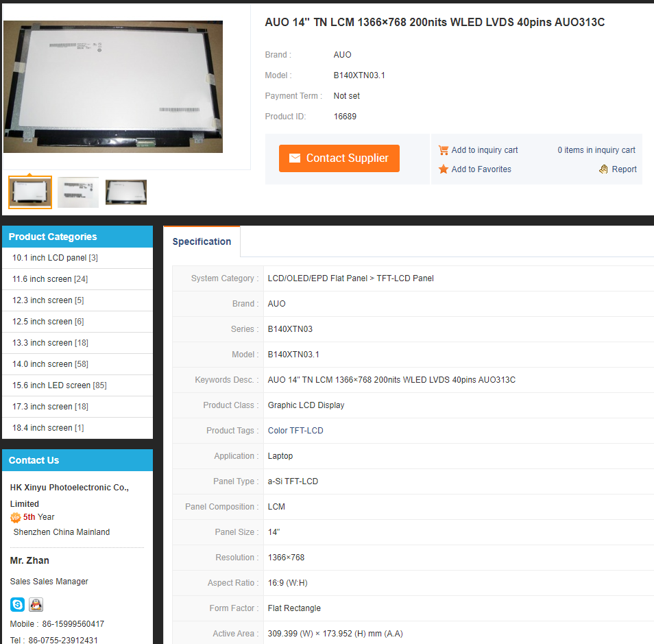Click the Panel Composition value LCM
Screen dimensions: 654x644
(276, 507)
